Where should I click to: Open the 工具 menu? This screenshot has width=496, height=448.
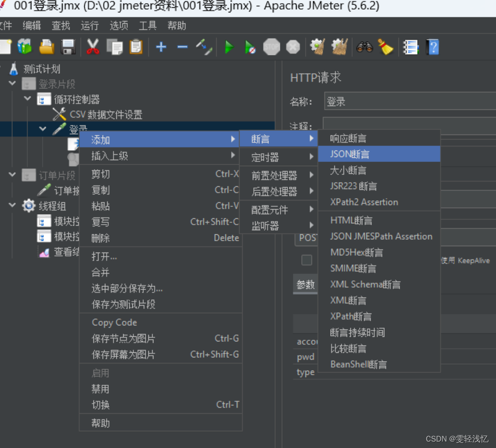(x=147, y=26)
